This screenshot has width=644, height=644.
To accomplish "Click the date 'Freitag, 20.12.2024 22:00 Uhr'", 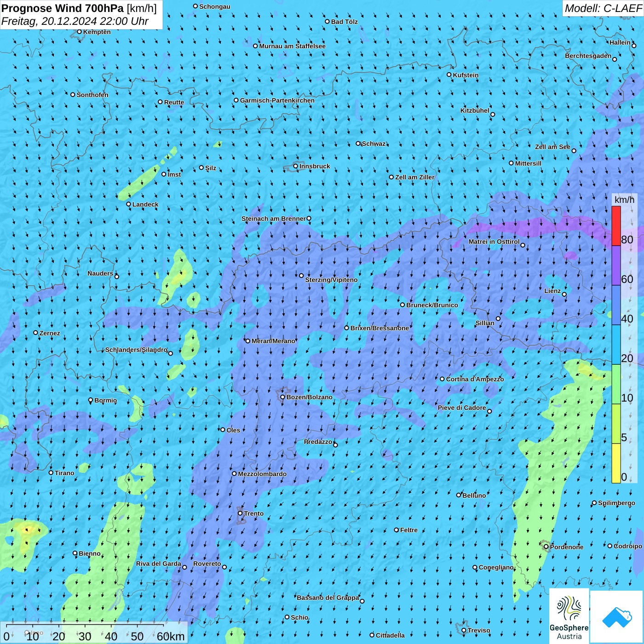I will pyautogui.click(x=75, y=21).
